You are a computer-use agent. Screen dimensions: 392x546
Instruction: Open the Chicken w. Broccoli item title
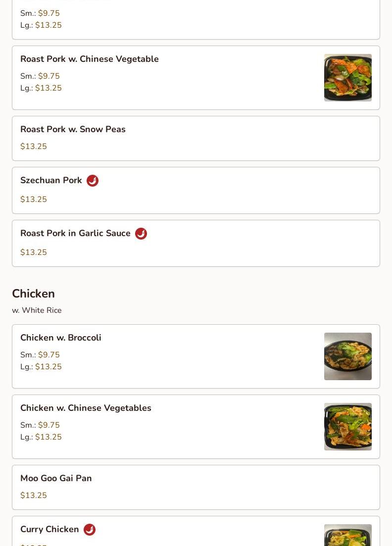pyautogui.click(x=61, y=338)
